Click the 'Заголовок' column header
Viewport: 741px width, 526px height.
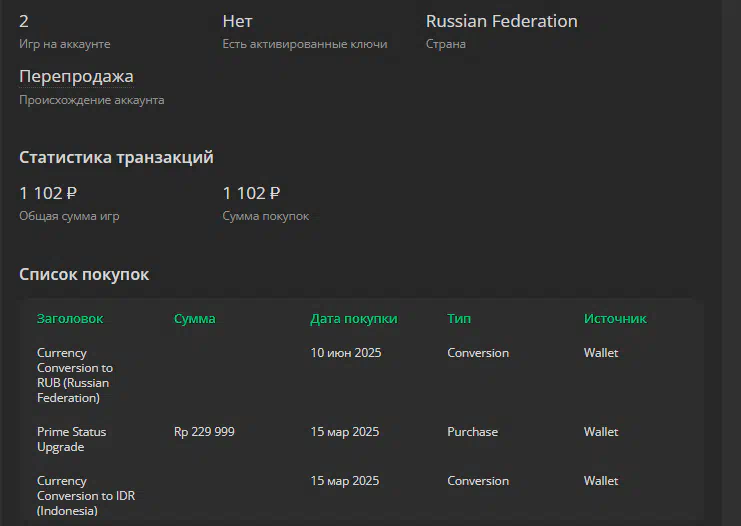[70, 319]
